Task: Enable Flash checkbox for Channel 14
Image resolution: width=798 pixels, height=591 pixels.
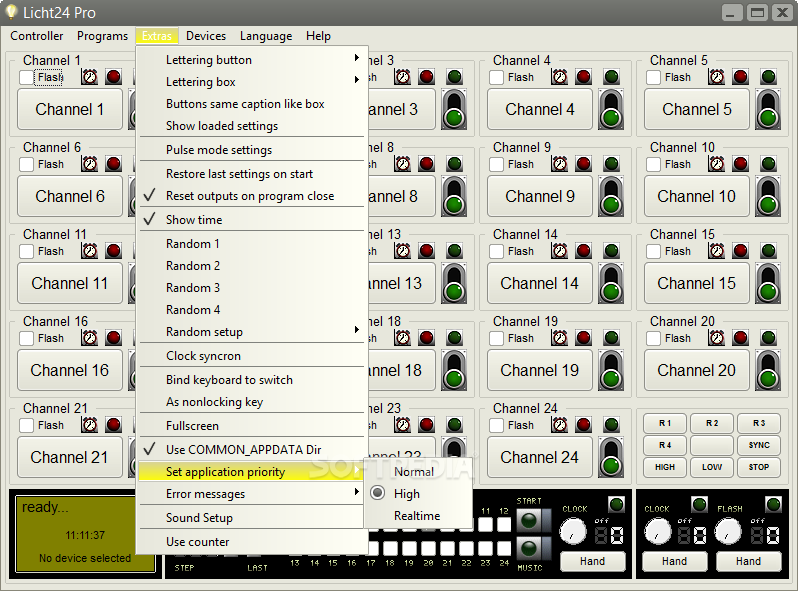Action: pos(496,252)
